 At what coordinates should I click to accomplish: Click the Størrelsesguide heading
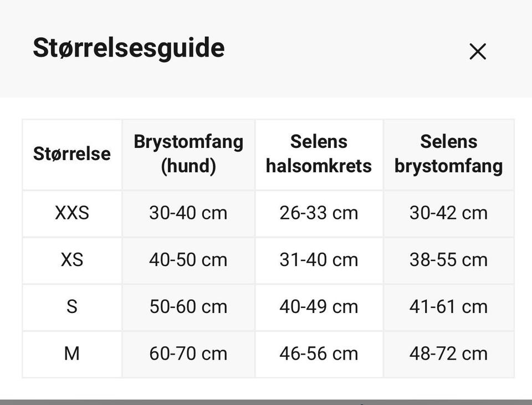pos(129,48)
